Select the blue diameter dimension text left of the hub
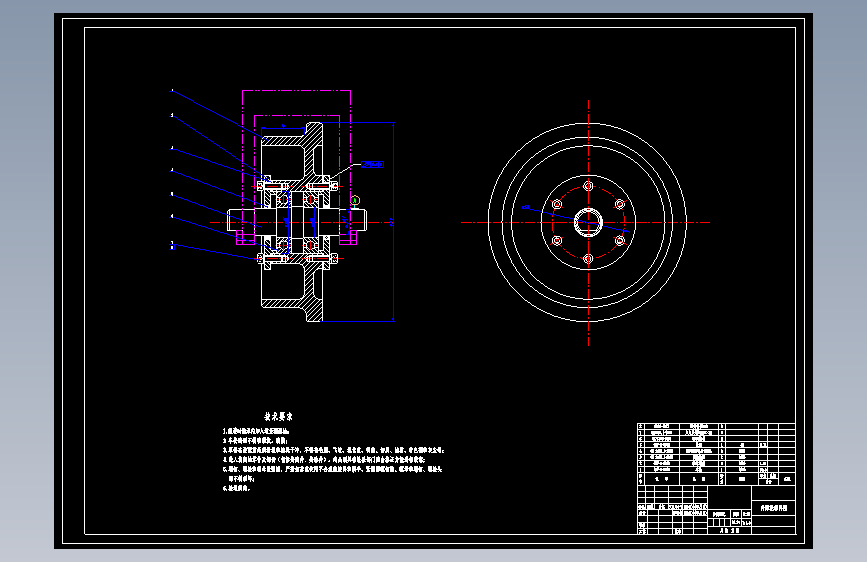 [x=526, y=207]
